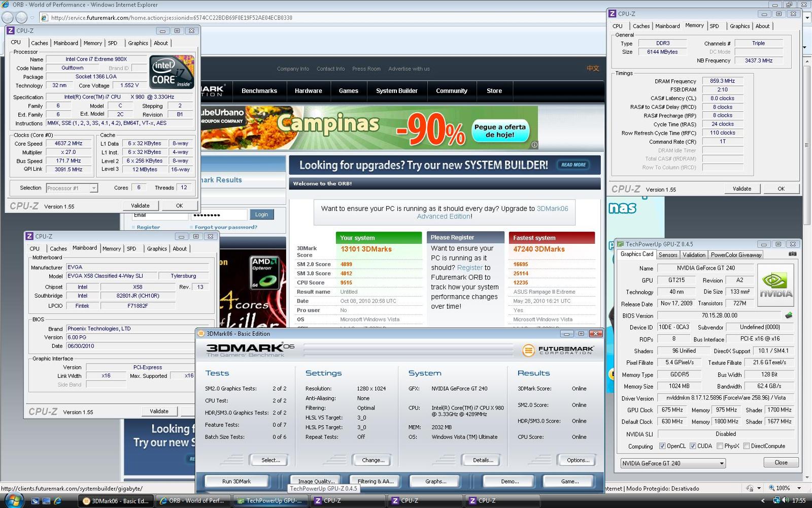Click the password input field
812x508 pixels.
tap(219, 215)
